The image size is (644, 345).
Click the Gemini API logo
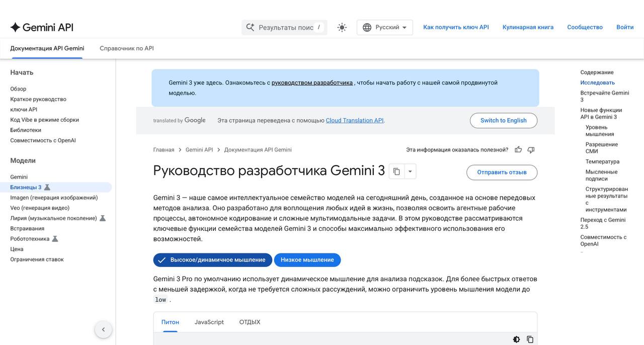click(x=42, y=27)
